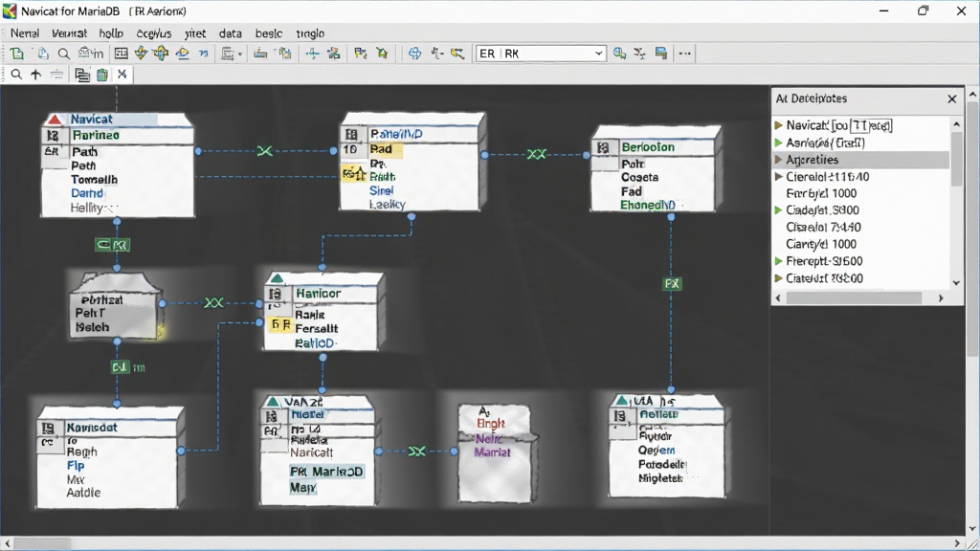The height and width of the screenshot is (551, 980).
Task: Select the Ciarityel 1000 row in side panel
Action: pos(821,244)
